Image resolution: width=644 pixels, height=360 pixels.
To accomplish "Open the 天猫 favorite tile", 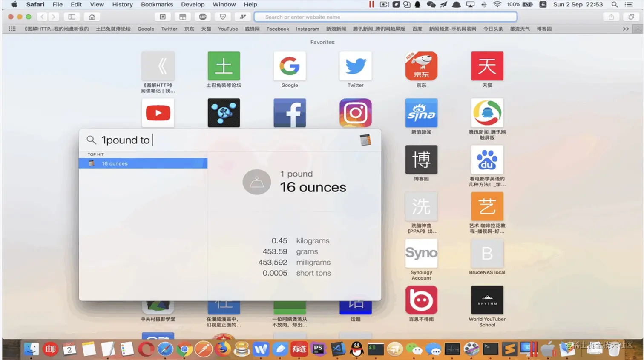I will click(487, 66).
